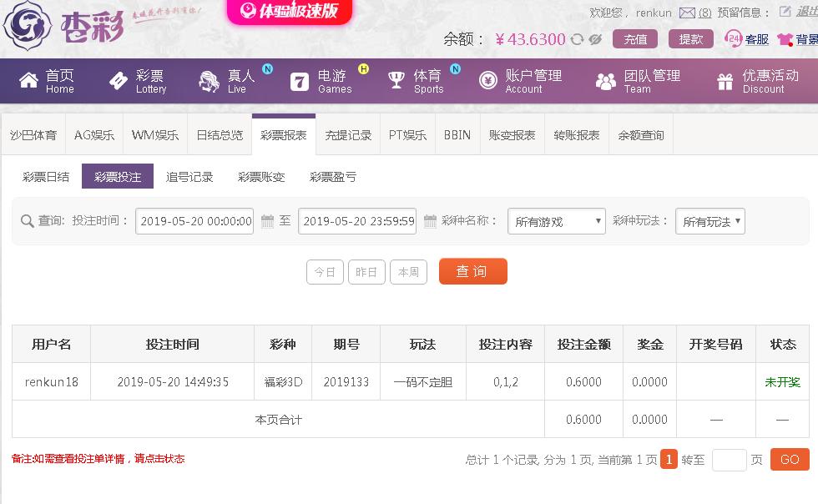Viewport: 818px width, 504px height.
Task: Select the 彩票投注 sub-tab
Action: point(118,176)
